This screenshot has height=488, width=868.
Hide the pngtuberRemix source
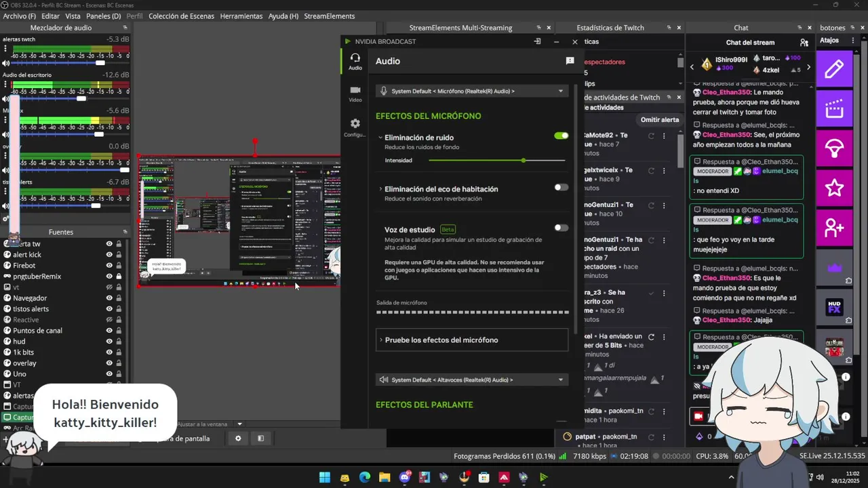(x=109, y=276)
